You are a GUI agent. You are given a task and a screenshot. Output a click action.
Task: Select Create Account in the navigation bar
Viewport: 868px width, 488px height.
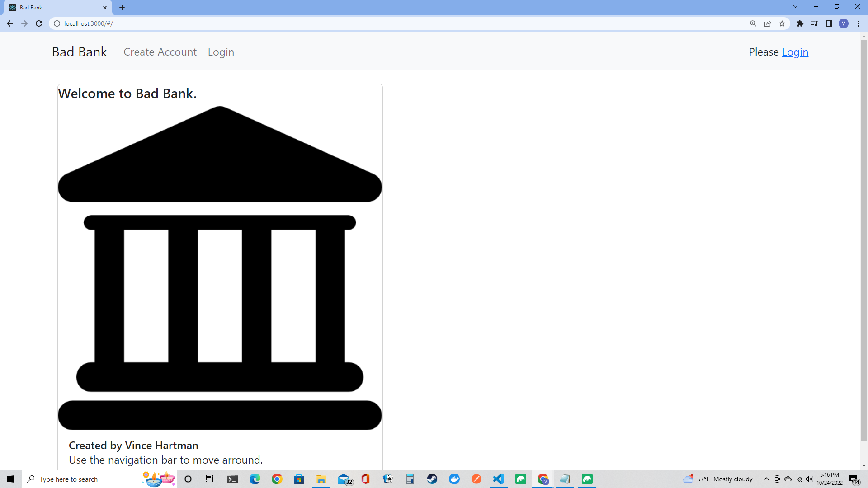tap(160, 52)
